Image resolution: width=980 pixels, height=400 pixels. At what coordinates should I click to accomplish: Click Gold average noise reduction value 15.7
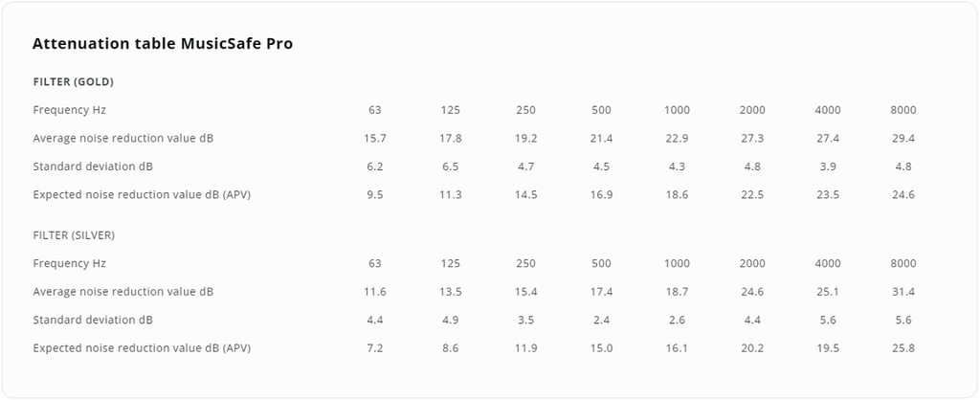point(375,138)
